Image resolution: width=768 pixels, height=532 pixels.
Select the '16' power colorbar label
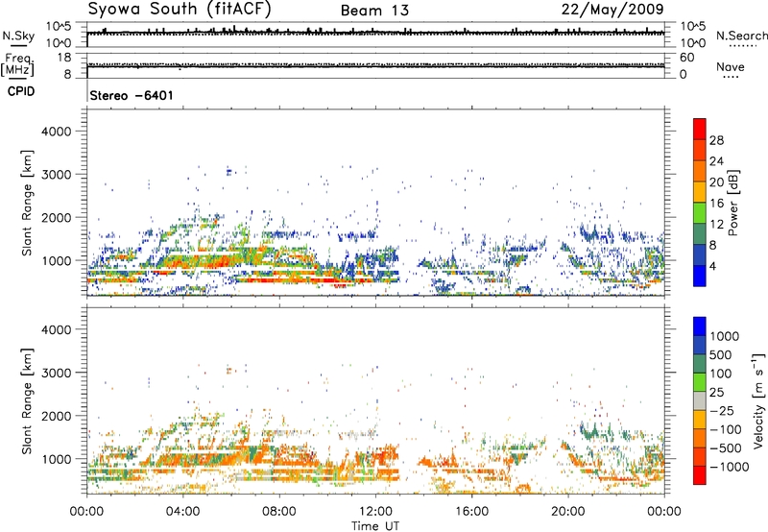(716, 204)
